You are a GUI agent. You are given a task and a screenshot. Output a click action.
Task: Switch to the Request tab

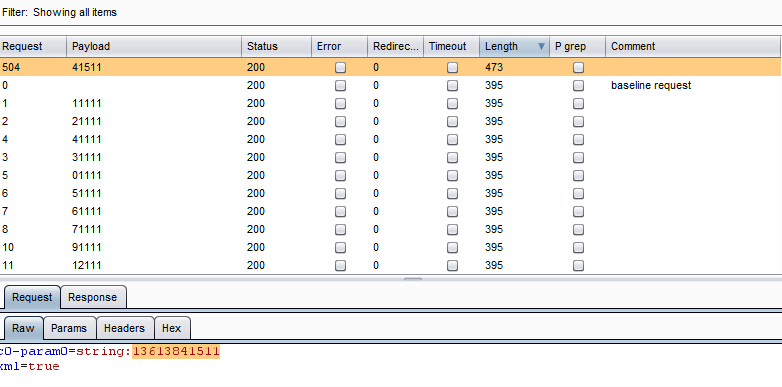pyautogui.click(x=32, y=297)
